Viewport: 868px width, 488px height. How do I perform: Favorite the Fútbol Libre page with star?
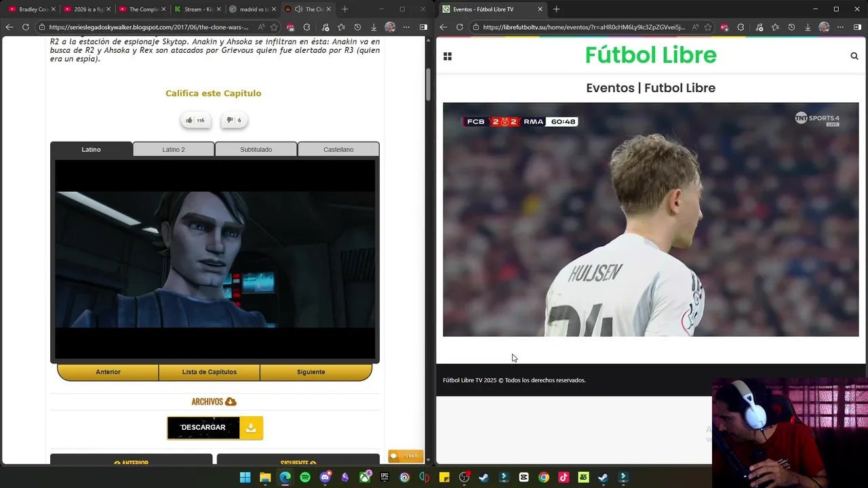708,27
